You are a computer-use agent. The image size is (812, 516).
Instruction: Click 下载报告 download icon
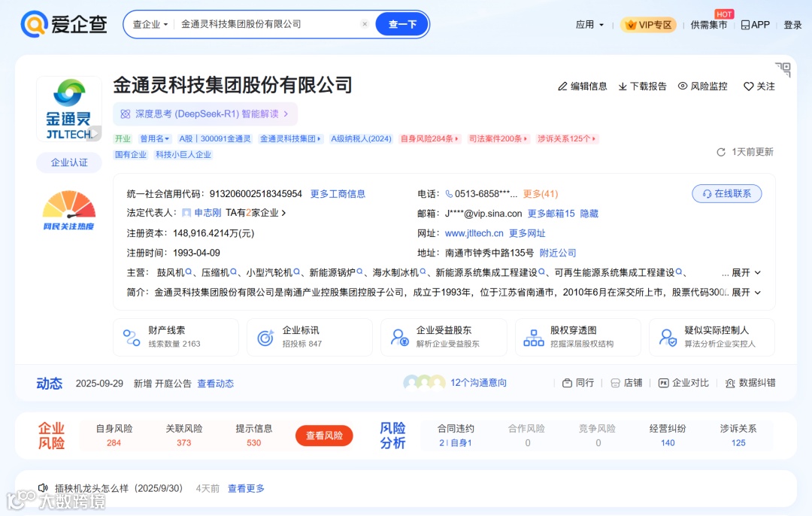(x=623, y=87)
